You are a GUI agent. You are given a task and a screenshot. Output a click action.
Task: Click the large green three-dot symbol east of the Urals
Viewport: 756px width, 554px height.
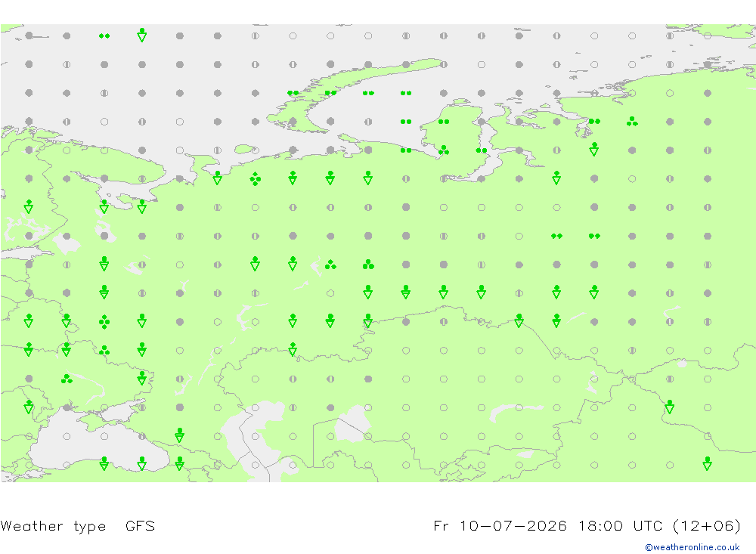[368, 265]
